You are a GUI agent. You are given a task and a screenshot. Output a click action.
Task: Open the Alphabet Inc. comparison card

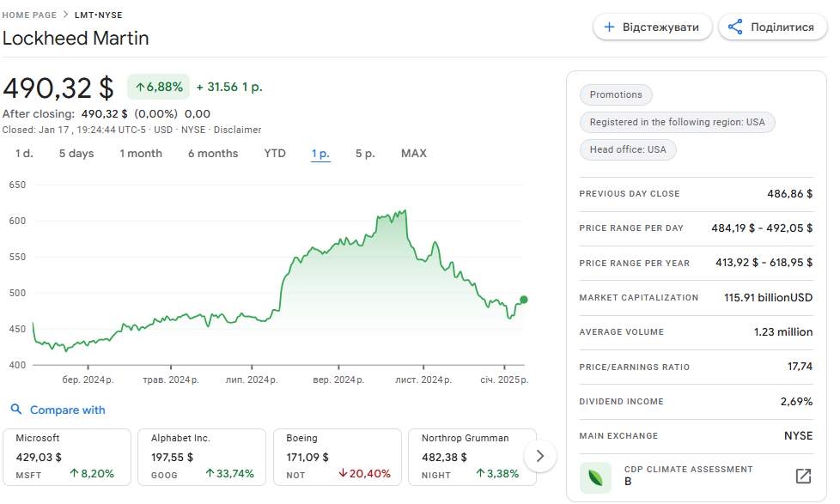[x=202, y=457]
